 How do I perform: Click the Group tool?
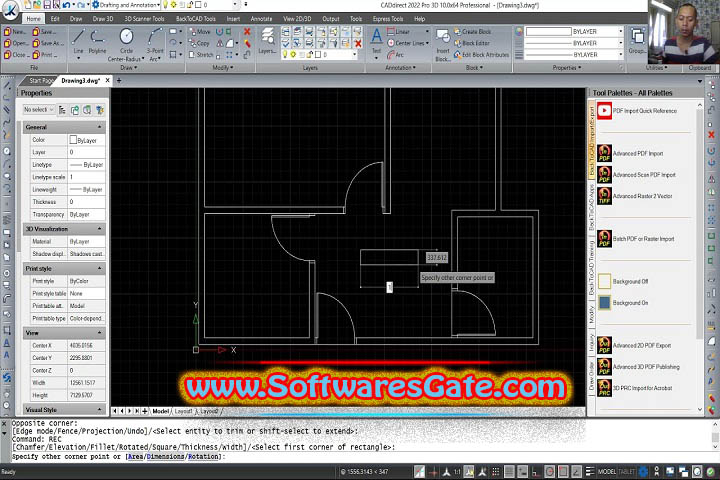[x=637, y=41]
